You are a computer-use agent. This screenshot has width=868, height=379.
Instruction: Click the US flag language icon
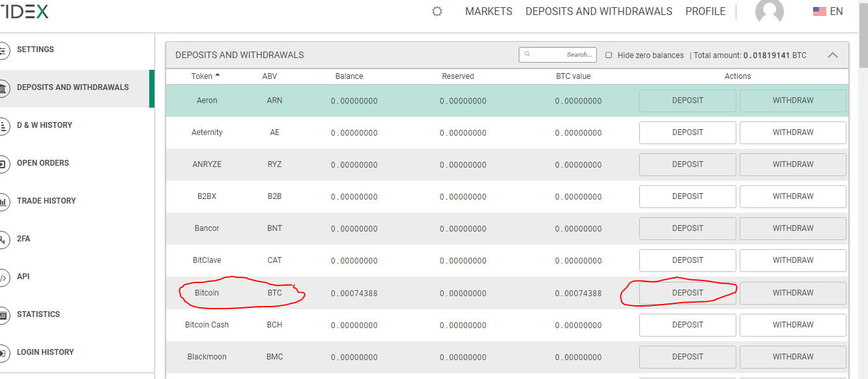[x=820, y=12]
